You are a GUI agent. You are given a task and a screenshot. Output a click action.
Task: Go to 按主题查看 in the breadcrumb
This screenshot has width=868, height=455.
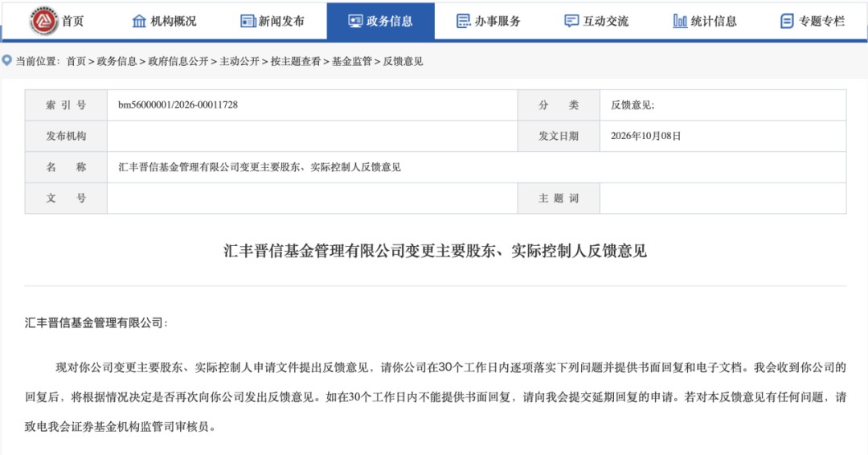coord(296,61)
